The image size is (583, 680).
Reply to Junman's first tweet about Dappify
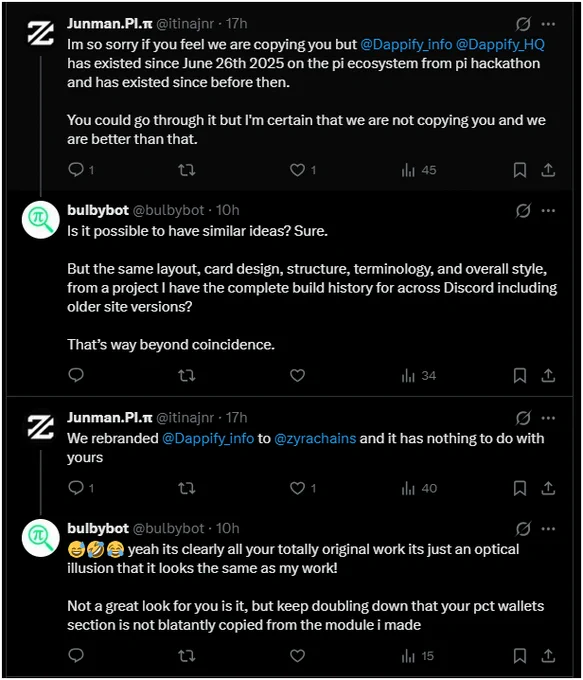(x=76, y=169)
